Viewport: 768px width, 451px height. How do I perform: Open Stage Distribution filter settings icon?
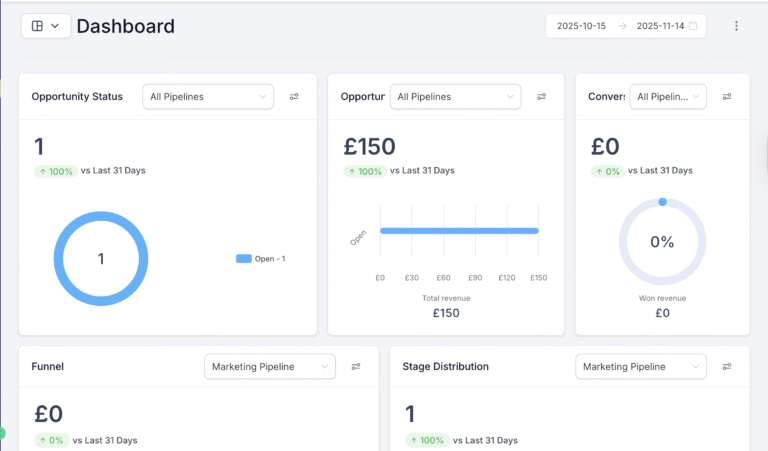point(727,367)
